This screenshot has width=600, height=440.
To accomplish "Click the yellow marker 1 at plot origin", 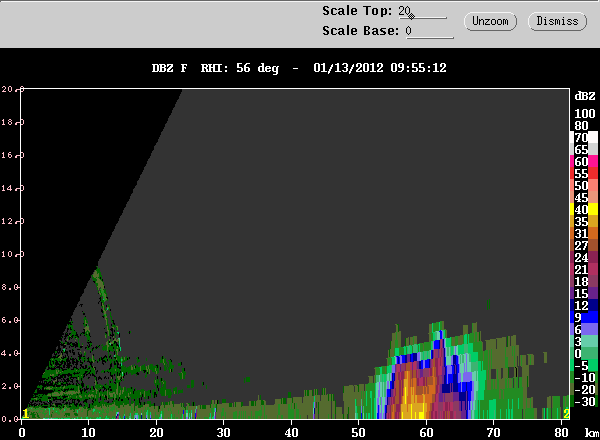I will click(x=26, y=412).
